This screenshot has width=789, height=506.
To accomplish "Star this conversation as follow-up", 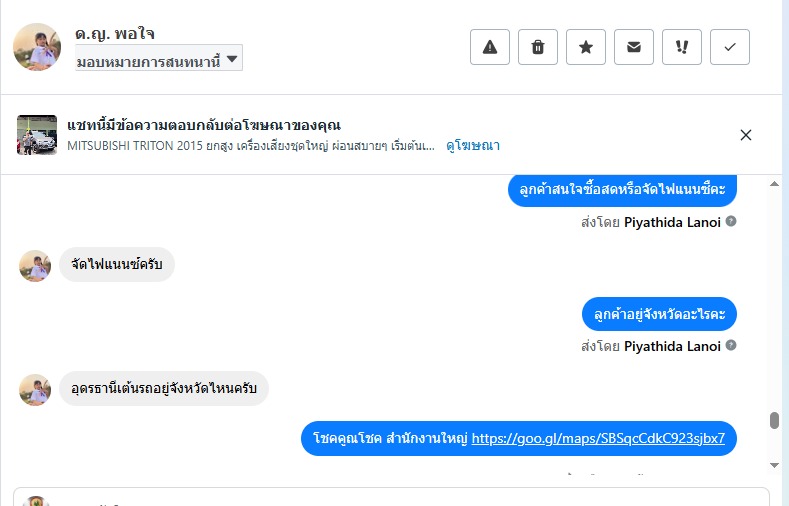I will pos(586,47).
